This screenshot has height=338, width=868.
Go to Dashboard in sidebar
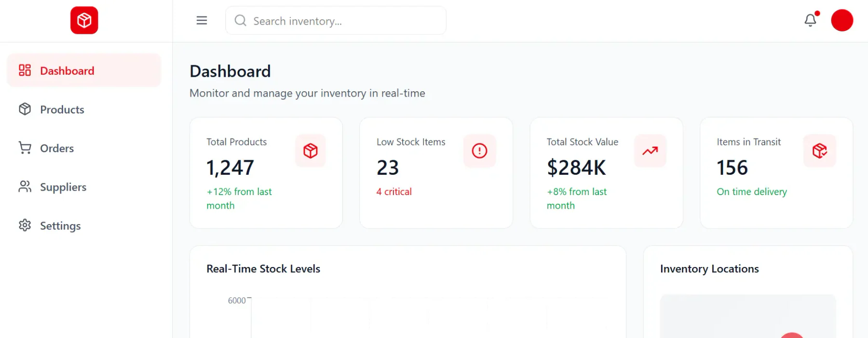(x=84, y=70)
